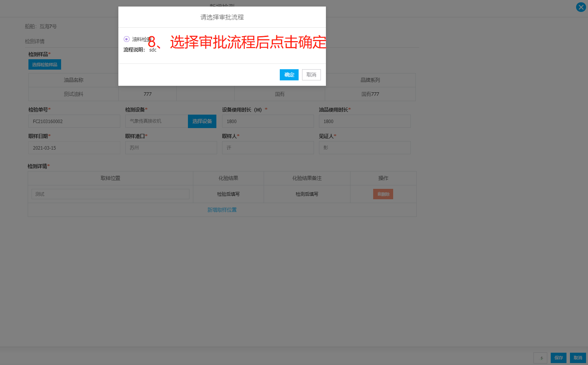Click the red 删除 button in the sampling row
This screenshot has height=365, width=588.
(383, 194)
